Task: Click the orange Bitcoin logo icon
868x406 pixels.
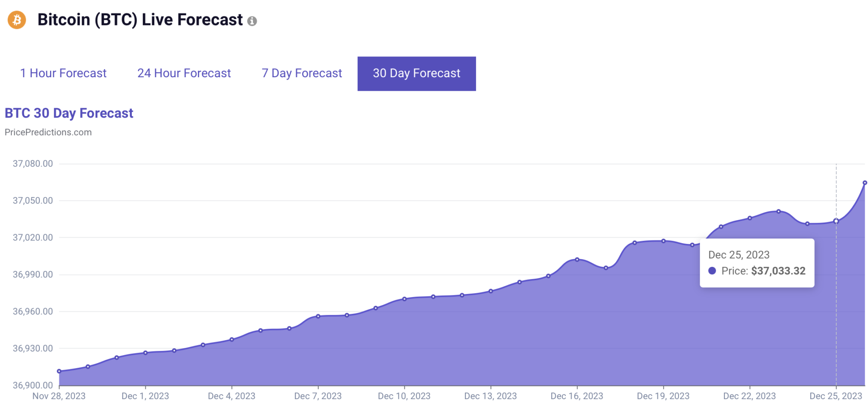Action: point(17,20)
